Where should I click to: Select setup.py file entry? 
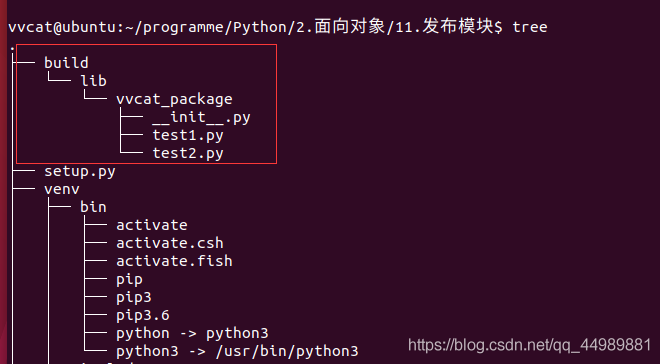coord(80,172)
